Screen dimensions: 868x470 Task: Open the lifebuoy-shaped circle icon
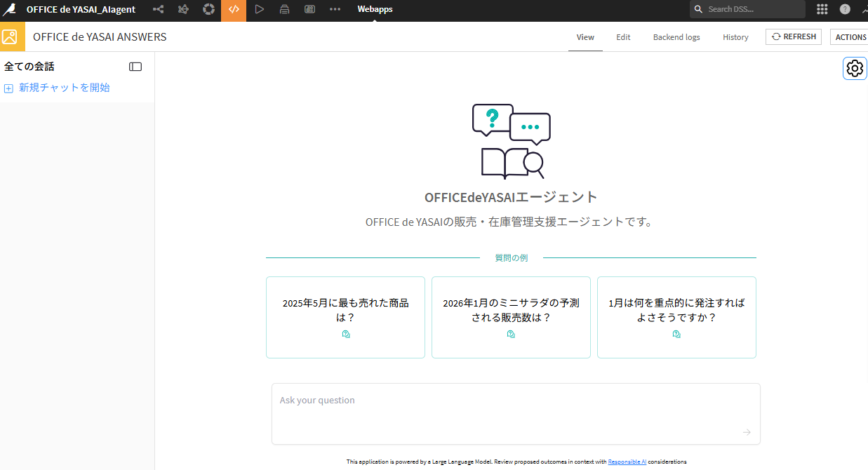click(208, 9)
